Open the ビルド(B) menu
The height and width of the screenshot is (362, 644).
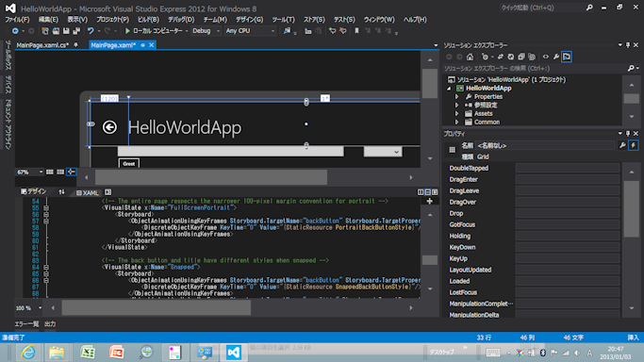coord(148,20)
